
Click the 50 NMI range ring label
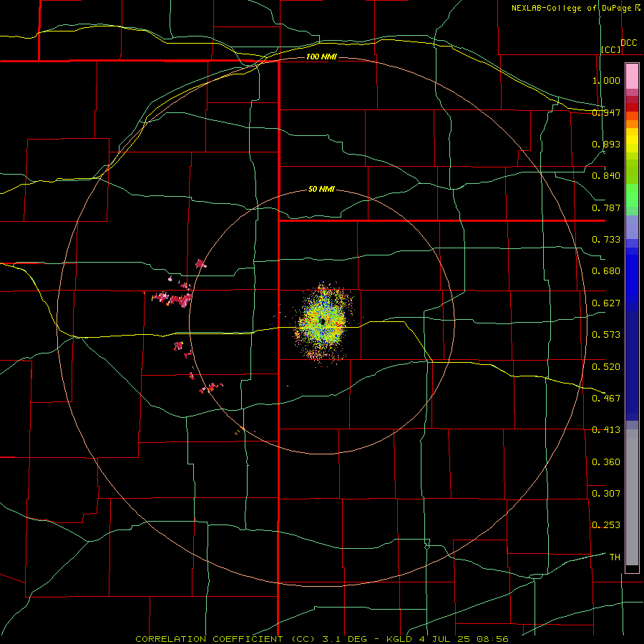[321, 190]
